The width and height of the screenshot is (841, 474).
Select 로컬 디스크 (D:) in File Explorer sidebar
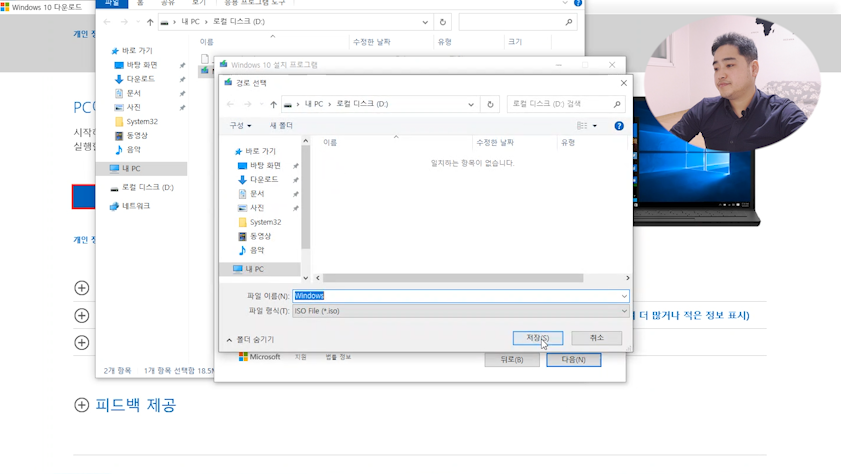(147, 187)
